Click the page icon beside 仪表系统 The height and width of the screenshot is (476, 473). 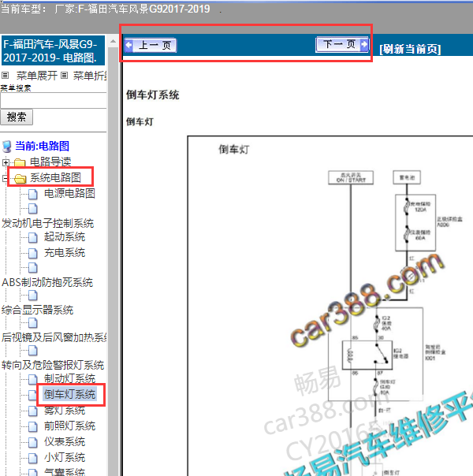33,442
